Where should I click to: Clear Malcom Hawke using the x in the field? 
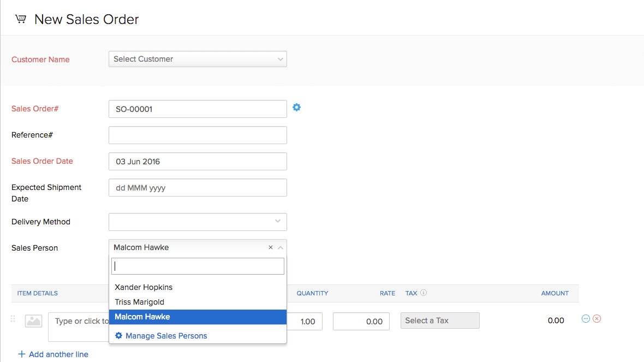tap(271, 247)
